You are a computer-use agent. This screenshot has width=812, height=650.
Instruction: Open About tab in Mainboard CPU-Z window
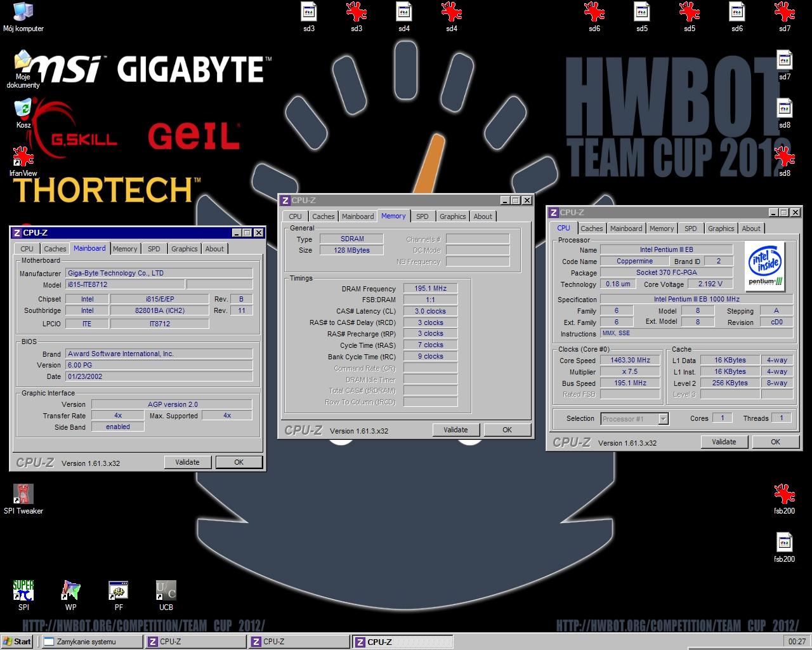pyautogui.click(x=214, y=249)
